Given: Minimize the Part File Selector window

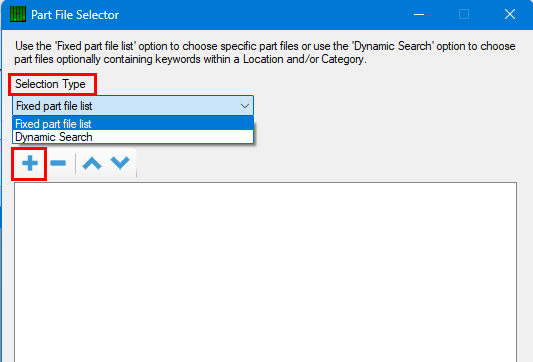Looking at the screenshot, I should tap(419, 14).
